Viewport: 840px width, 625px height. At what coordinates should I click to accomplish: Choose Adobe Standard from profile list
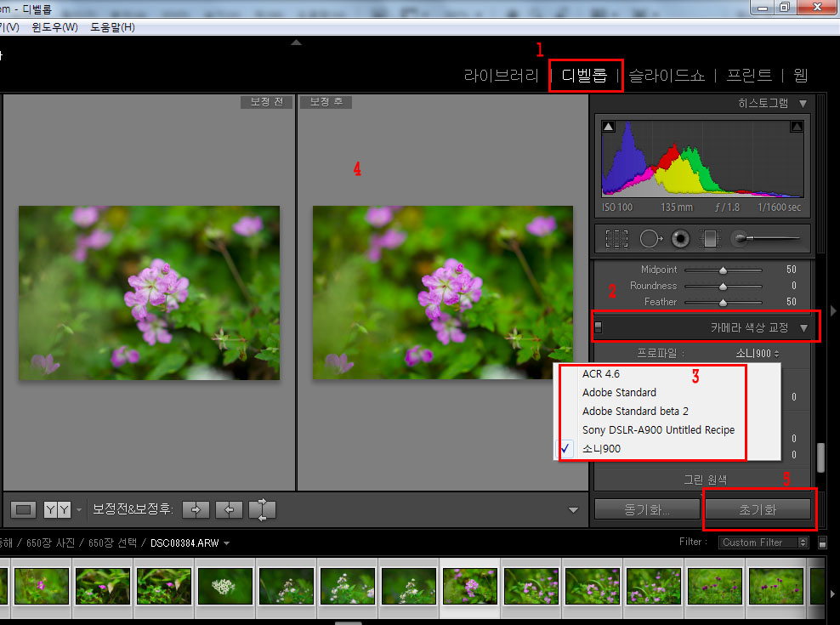(619, 393)
